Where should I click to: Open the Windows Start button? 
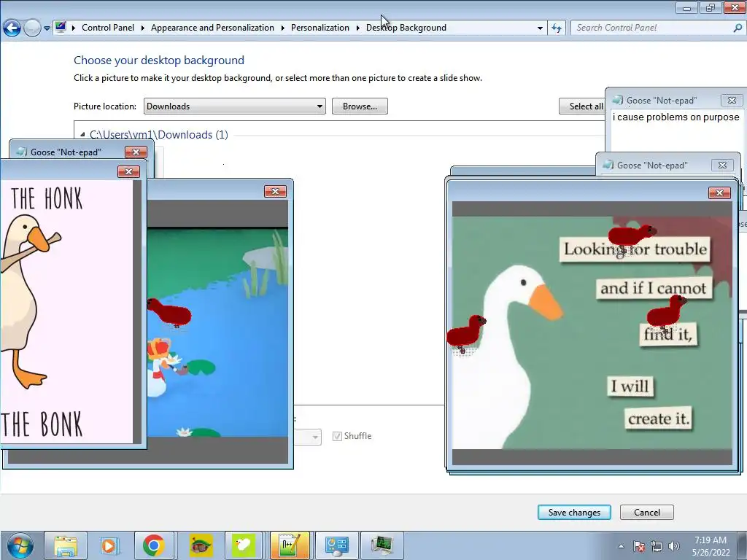[x=20, y=545]
